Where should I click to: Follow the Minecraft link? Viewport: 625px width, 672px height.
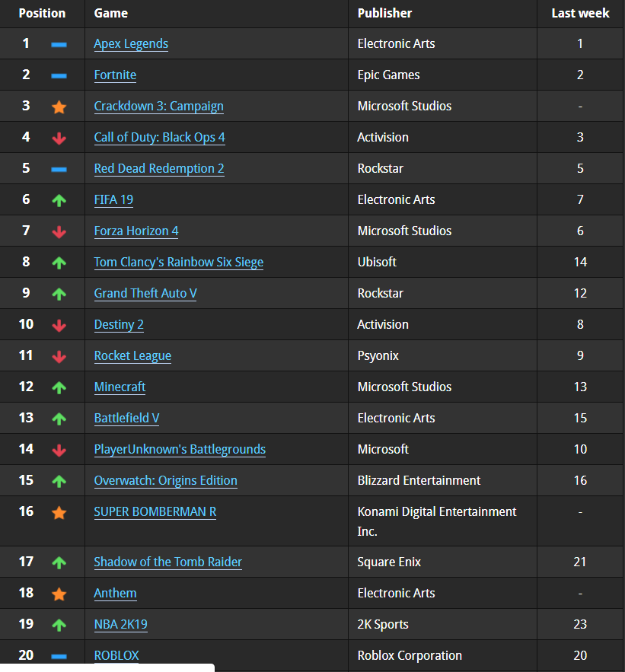coord(120,387)
